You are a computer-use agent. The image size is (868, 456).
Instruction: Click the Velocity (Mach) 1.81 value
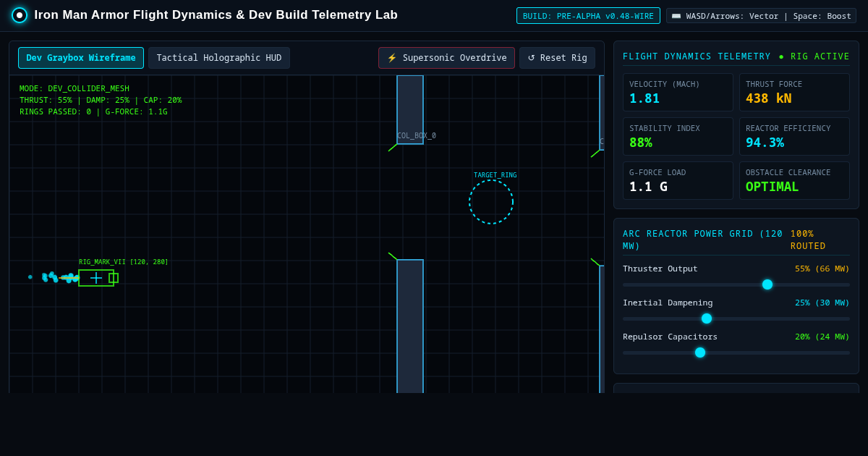pyautogui.click(x=644, y=98)
